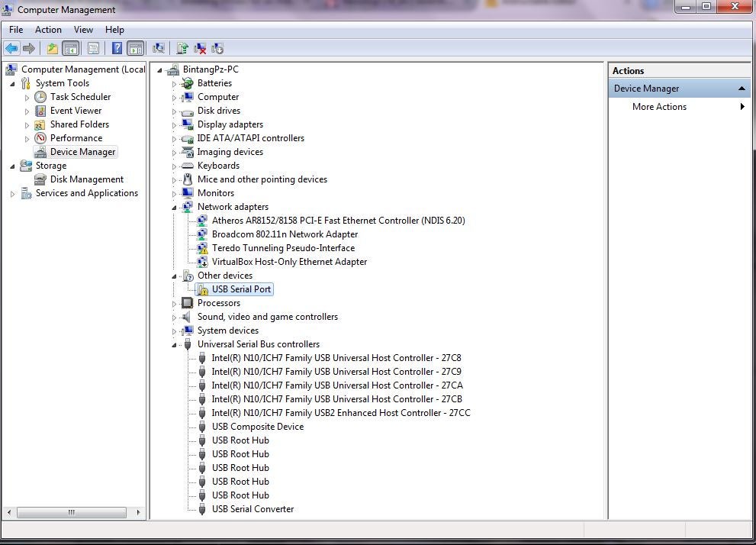Select Intel USB Universal Host Controller - 27CA
This screenshot has height=545, width=756.
(x=337, y=385)
